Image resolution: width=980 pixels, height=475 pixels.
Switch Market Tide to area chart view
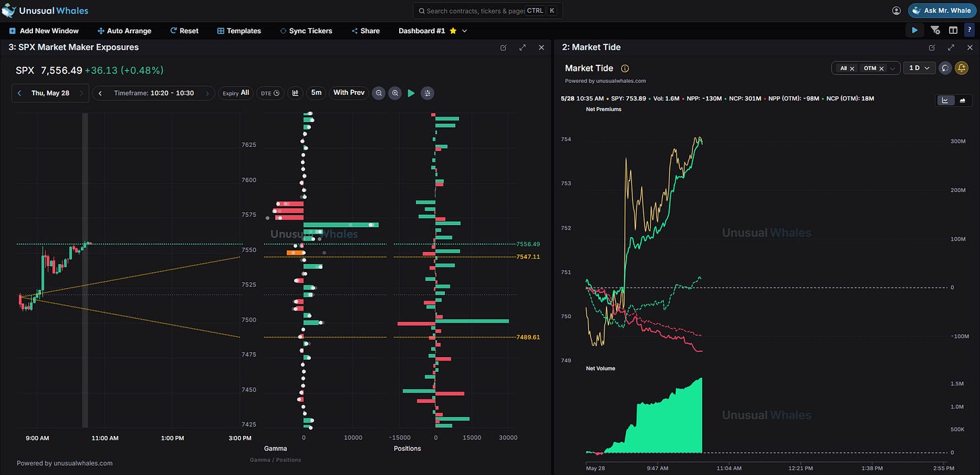[961, 100]
